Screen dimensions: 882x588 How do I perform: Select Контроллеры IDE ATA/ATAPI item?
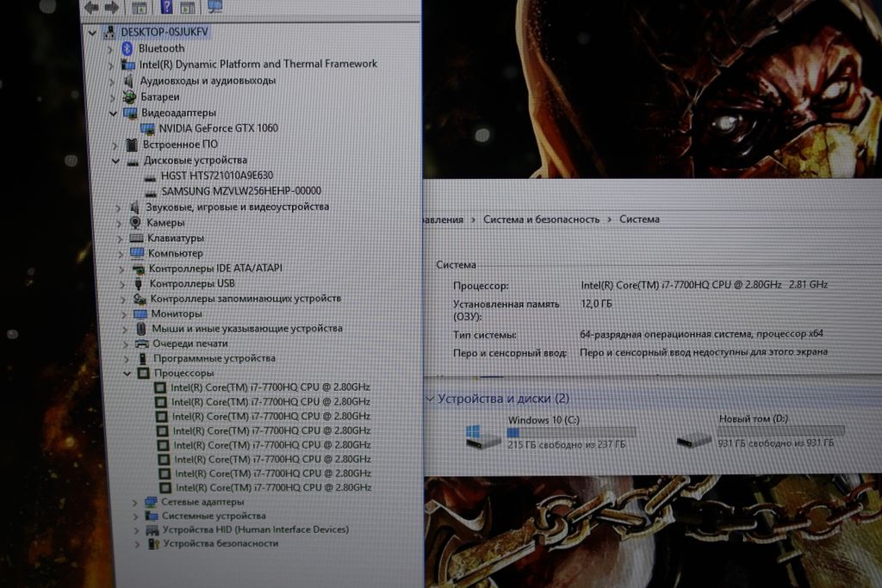pyautogui.click(x=215, y=268)
